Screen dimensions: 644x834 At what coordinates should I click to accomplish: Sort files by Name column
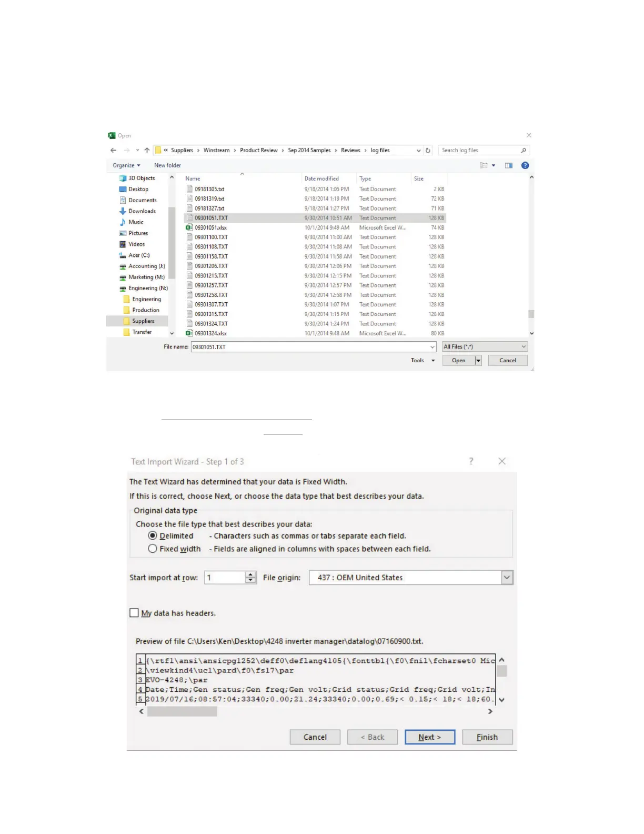coord(193,179)
